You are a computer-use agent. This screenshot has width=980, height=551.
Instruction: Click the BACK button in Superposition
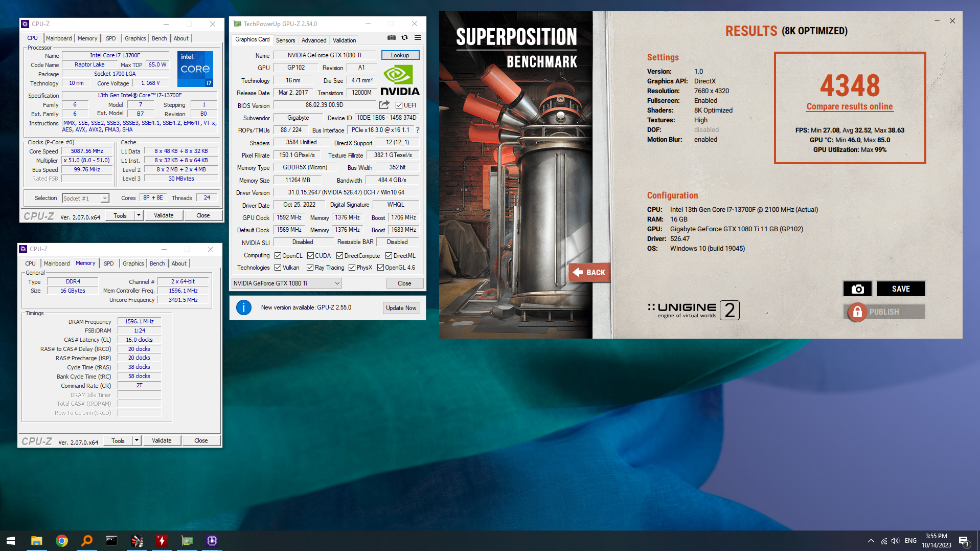tap(589, 273)
